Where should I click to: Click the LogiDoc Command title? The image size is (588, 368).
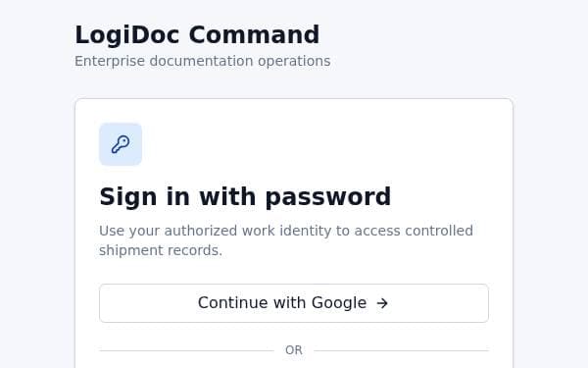pos(197,34)
